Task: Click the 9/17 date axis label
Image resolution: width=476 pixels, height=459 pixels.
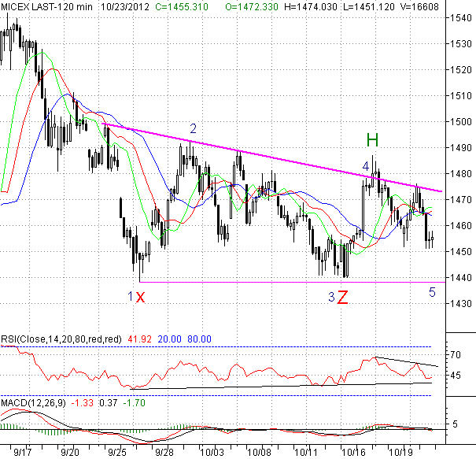Action: point(22,453)
